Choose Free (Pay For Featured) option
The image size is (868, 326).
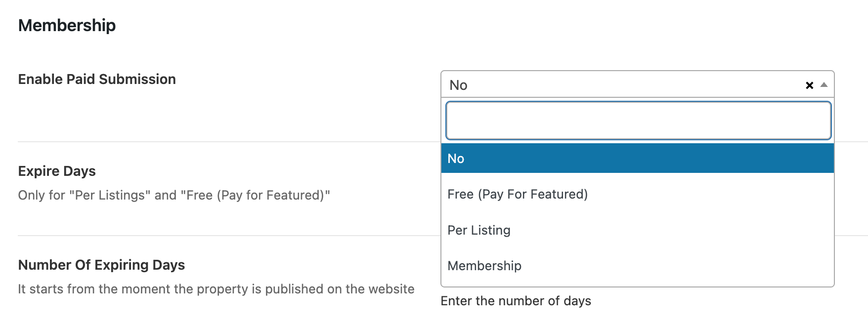pos(518,194)
